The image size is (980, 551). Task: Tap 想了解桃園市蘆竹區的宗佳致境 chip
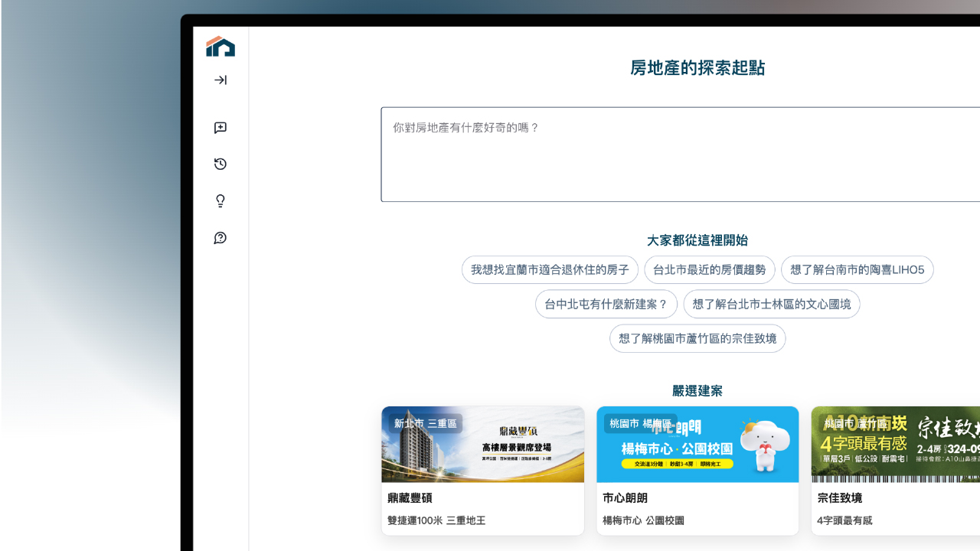[697, 339]
